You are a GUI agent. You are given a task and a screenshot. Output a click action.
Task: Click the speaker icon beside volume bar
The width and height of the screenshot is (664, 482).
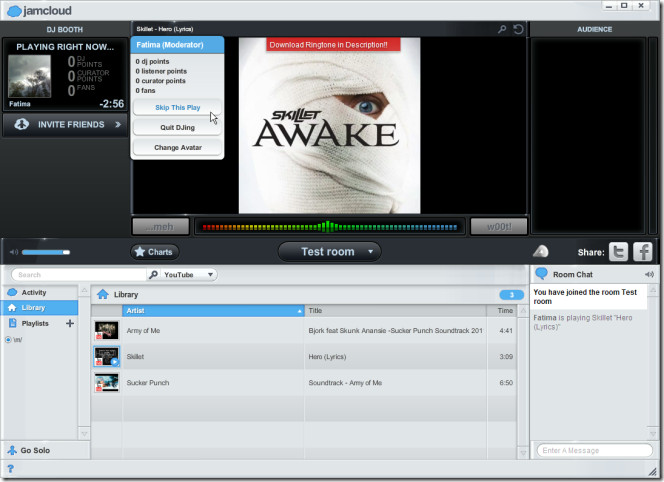pos(12,252)
